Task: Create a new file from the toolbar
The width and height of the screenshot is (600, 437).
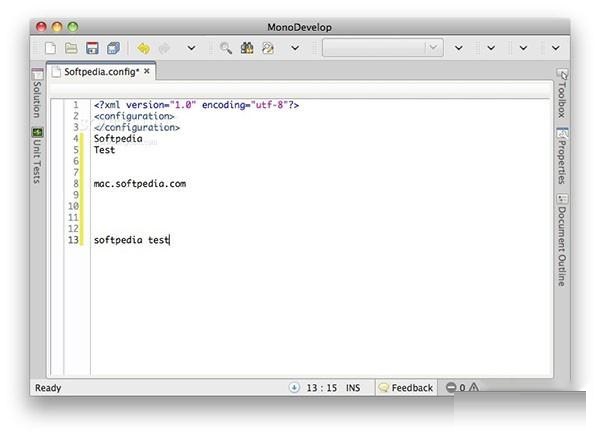Action: tap(51, 48)
